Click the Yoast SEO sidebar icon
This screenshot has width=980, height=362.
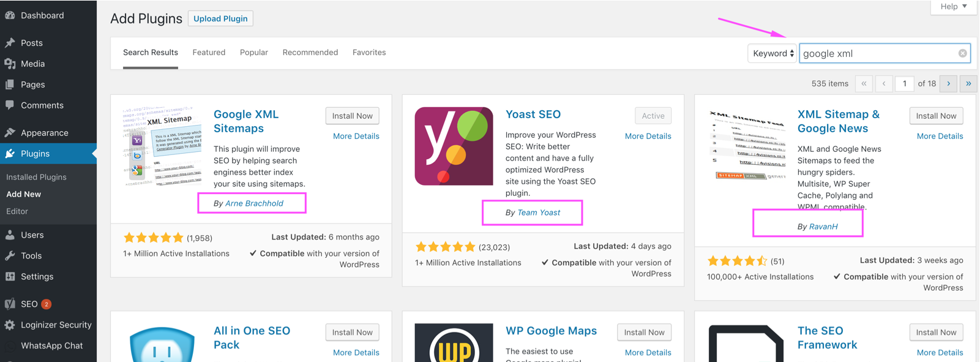(x=10, y=304)
